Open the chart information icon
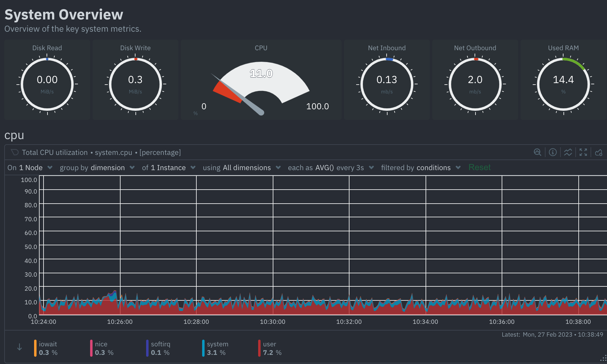 pyautogui.click(x=553, y=152)
